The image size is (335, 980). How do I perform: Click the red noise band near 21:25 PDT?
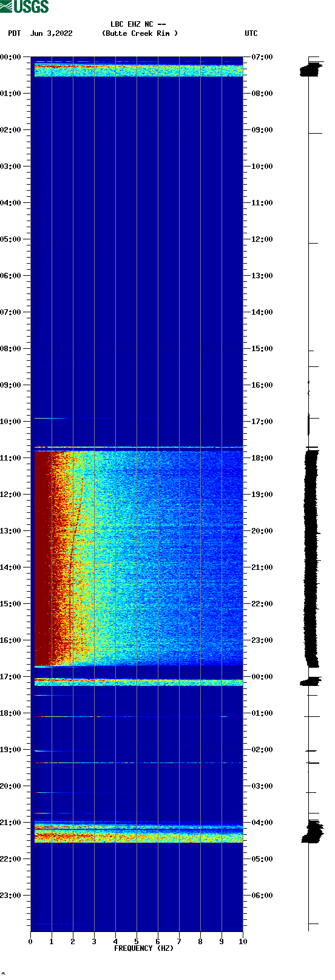138,837
